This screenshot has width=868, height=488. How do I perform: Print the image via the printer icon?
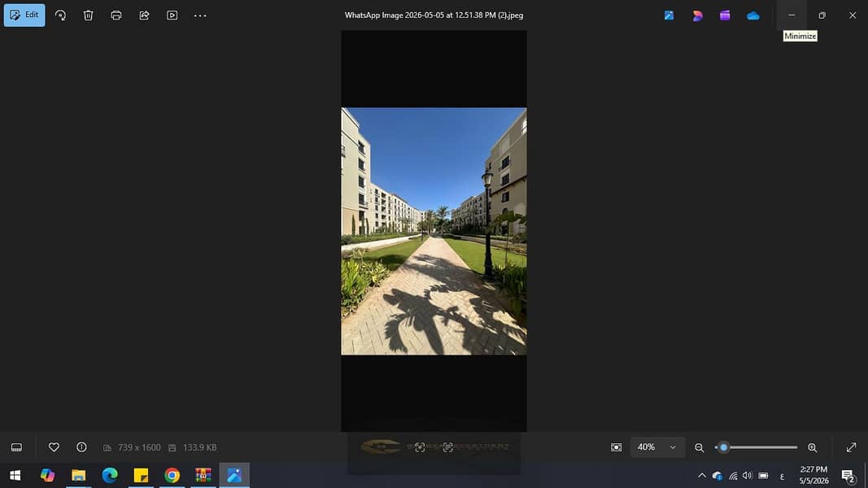[x=116, y=15]
